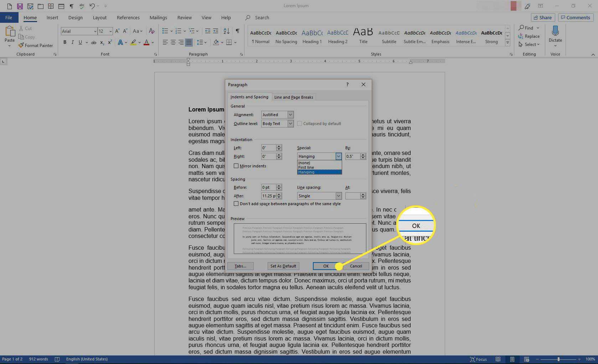Viewport: 598px width, 364px height.
Task: Open the File menu
Action: 9,17
